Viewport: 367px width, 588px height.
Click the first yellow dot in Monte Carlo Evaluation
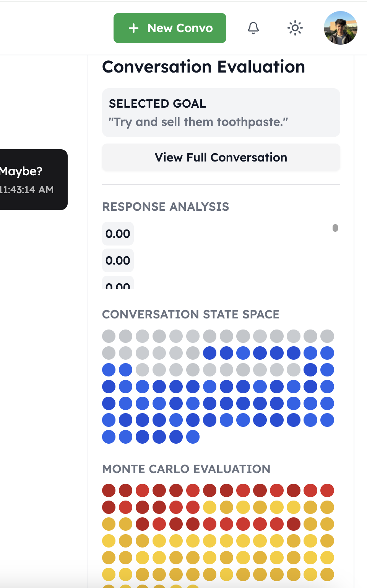click(x=210, y=507)
